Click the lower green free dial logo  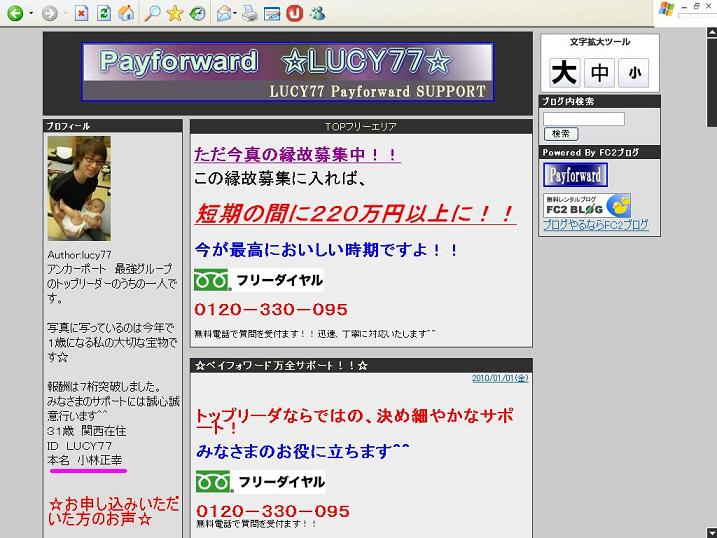[214, 482]
